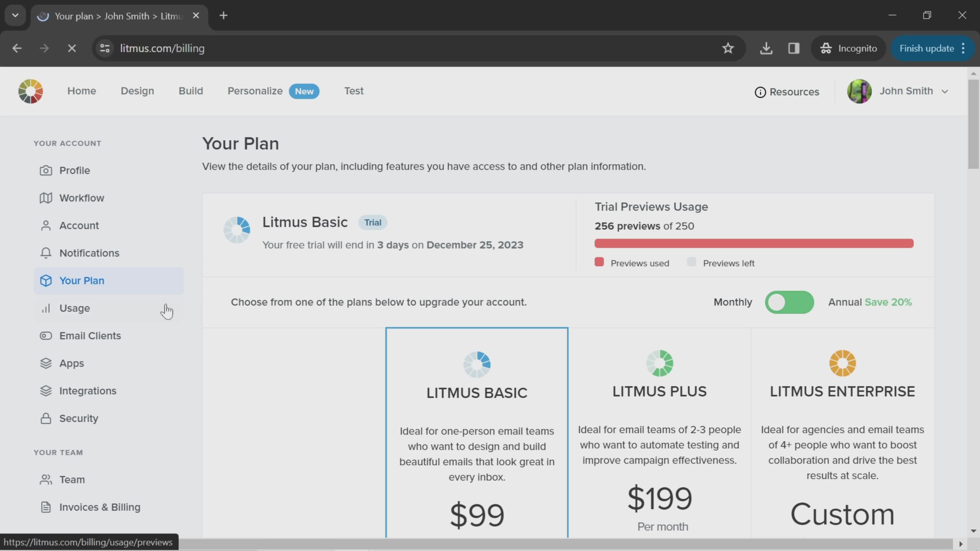Open the Profile section icon in sidebar

click(46, 170)
